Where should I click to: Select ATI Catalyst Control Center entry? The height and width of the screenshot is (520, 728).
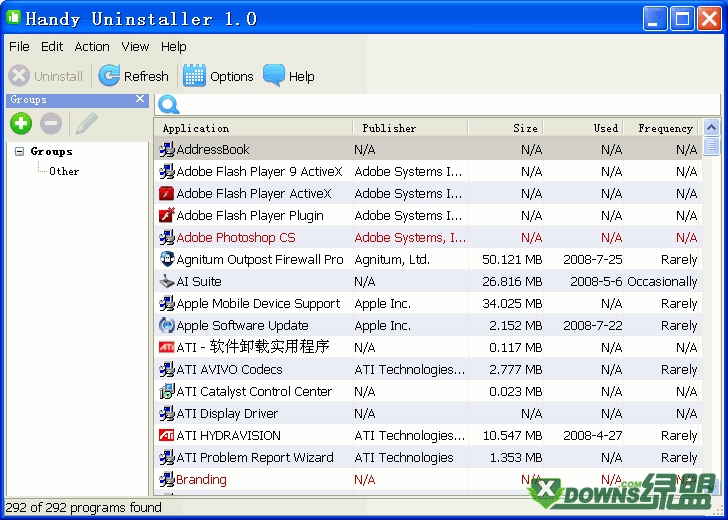(428, 391)
